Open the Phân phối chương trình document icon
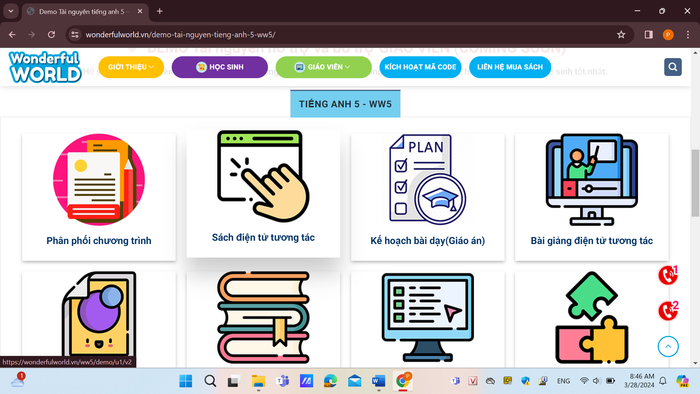Viewport: 700px width, 394px height. 99,179
